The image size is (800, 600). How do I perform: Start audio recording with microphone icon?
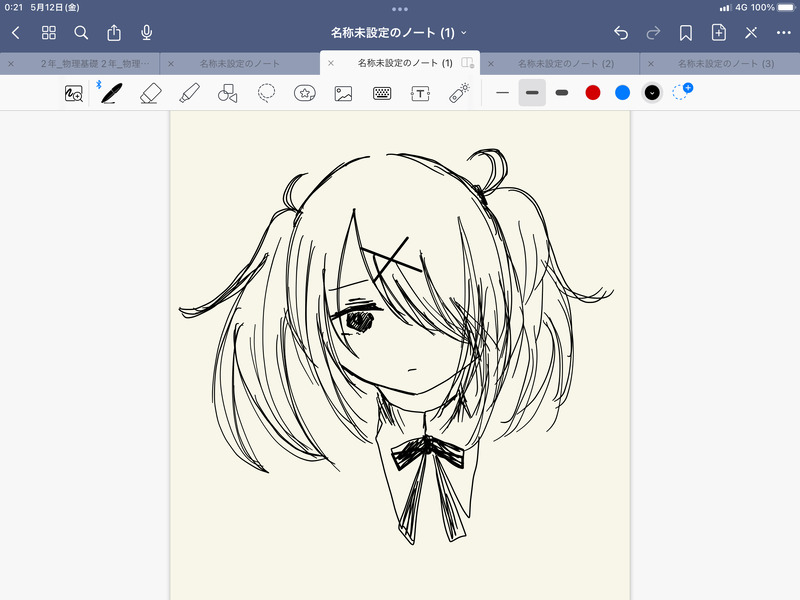tap(146, 33)
